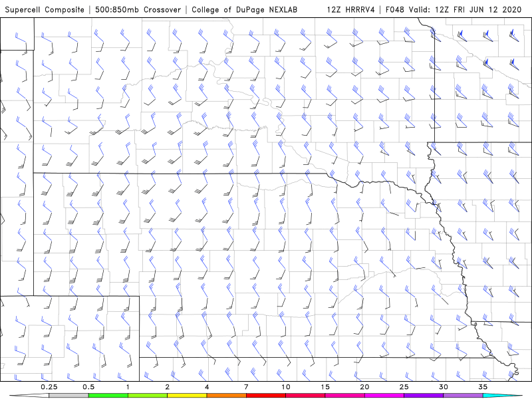Viewport: 532px width, 399px height.
Task: Click the legend value 35
Action: point(483,387)
